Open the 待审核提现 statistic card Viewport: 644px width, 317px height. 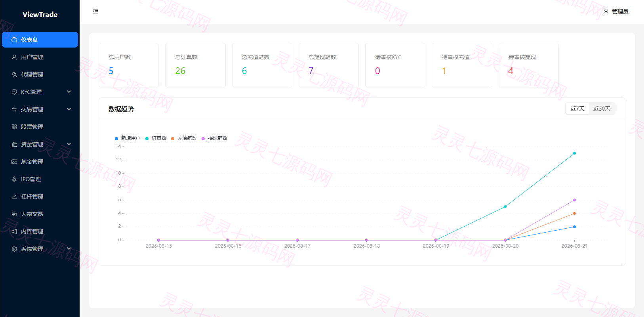pyautogui.click(x=529, y=65)
